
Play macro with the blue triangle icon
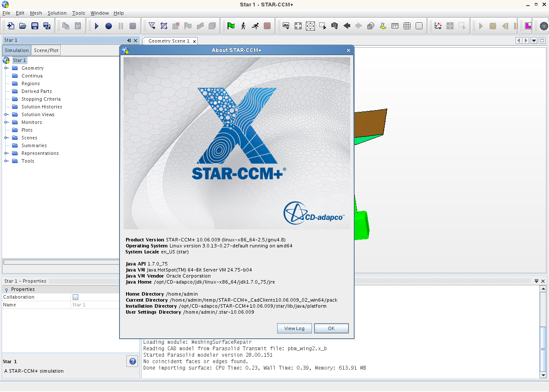[97, 26]
